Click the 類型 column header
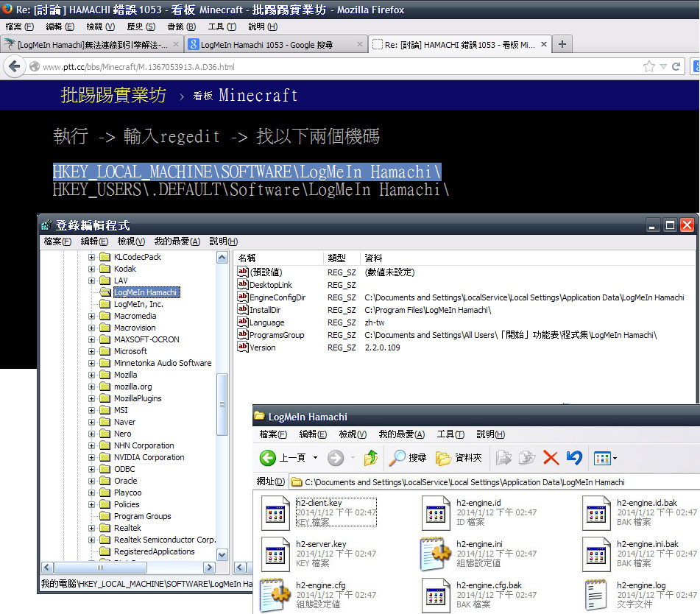This screenshot has width=700, height=614. 342,258
